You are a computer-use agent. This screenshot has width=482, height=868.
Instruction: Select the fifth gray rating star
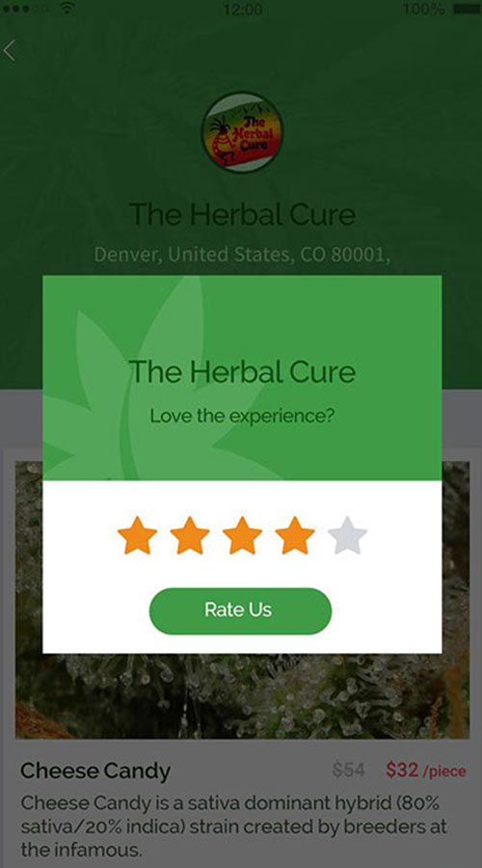pos(348,535)
